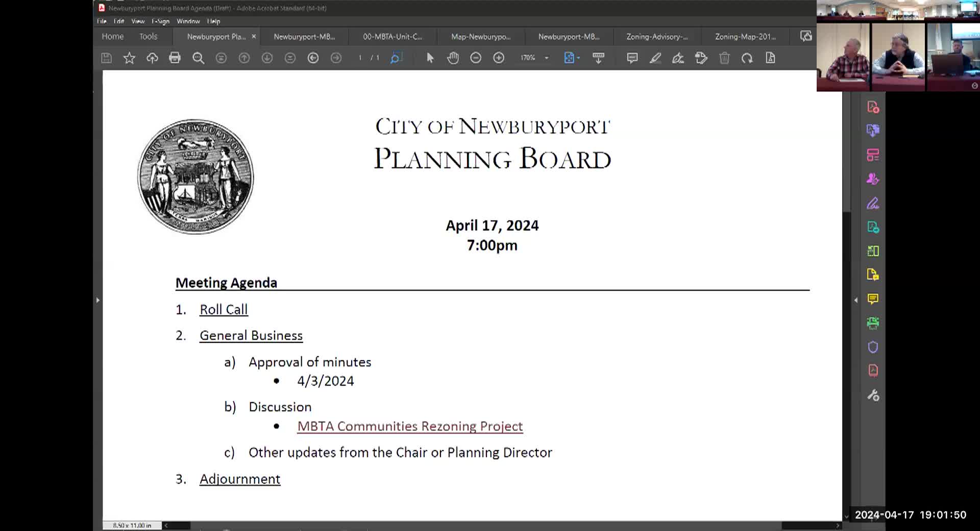Add document to starred with star icon

coord(129,58)
